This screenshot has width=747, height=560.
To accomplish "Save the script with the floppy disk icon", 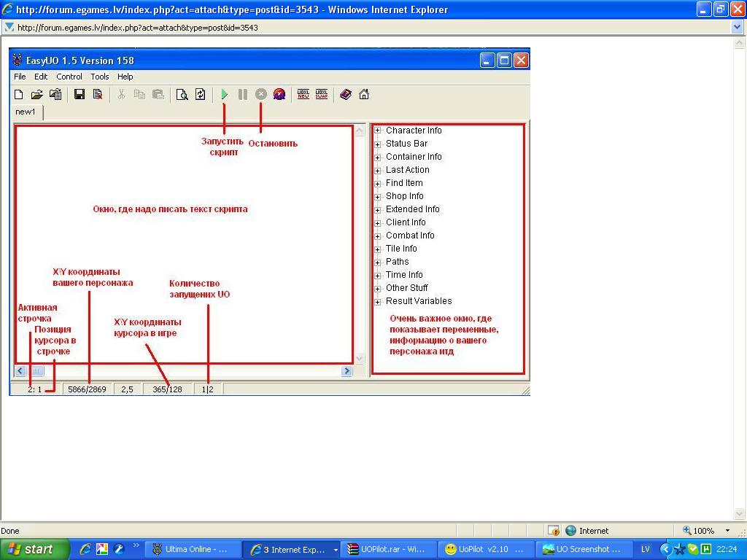I will [80, 94].
